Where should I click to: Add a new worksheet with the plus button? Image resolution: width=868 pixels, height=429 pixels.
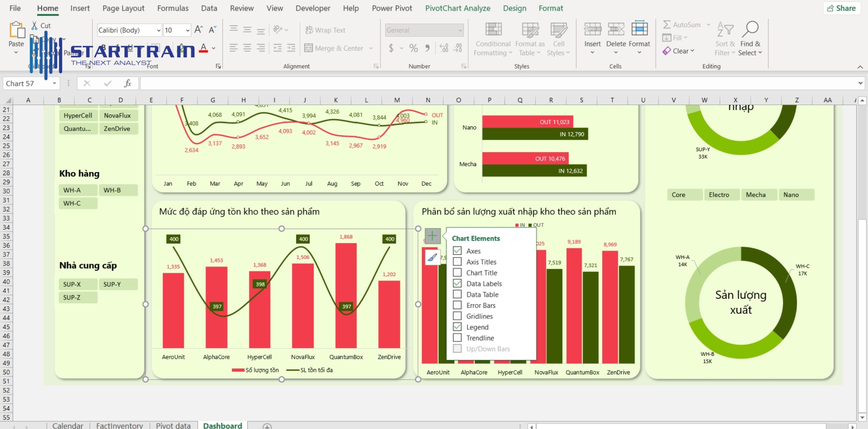pyautogui.click(x=268, y=426)
